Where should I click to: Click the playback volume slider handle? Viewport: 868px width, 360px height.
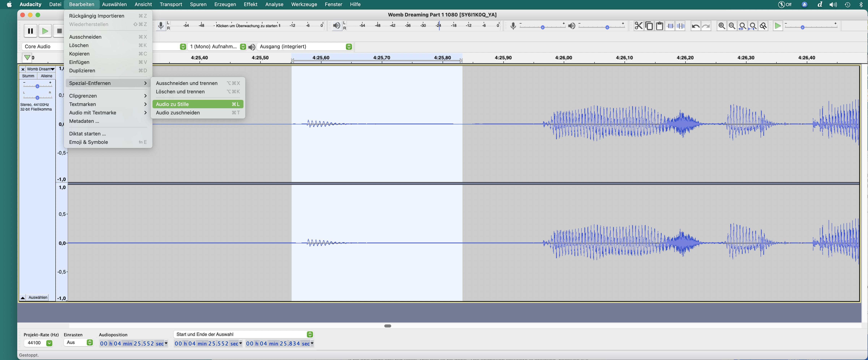click(607, 27)
